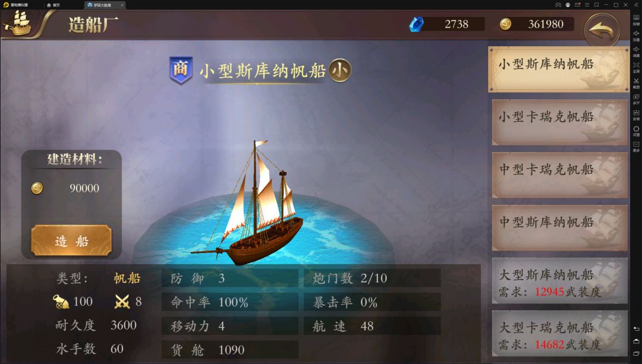The height and width of the screenshot is (364, 642).
Task: Click the volume up speaker icon
Action: coord(636,35)
